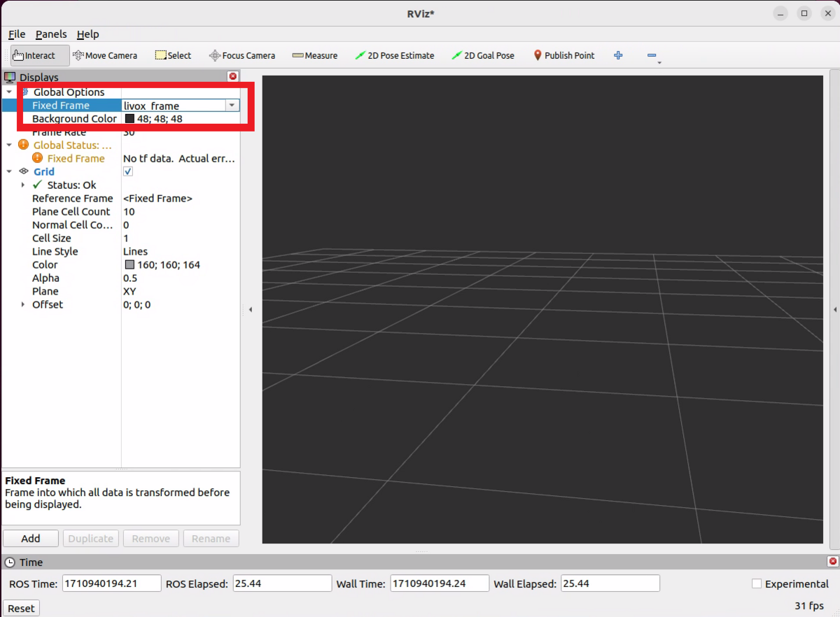The height and width of the screenshot is (617, 840).
Task: Toggle the Grid display checkbox
Action: pyautogui.click(x=127, y=171)
